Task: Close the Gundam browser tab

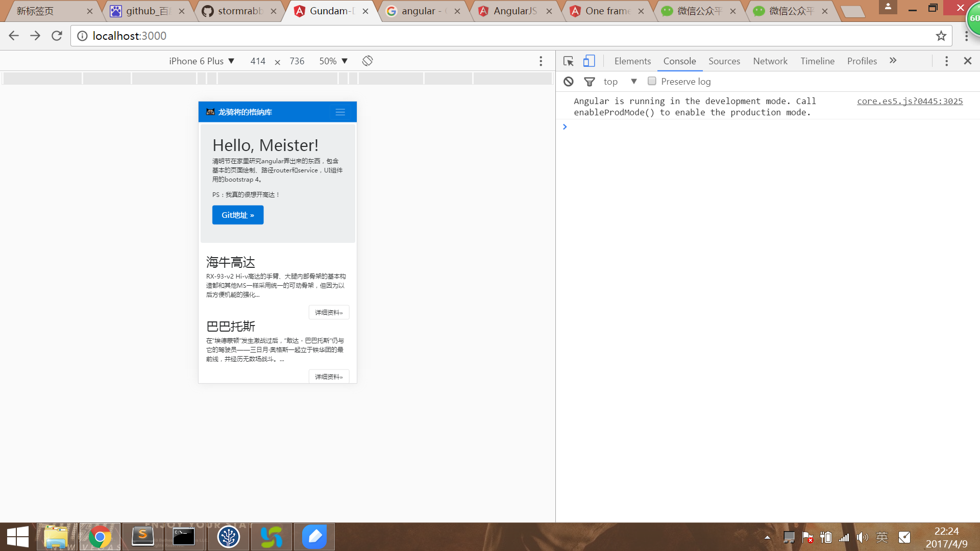Action: point(365,11)
